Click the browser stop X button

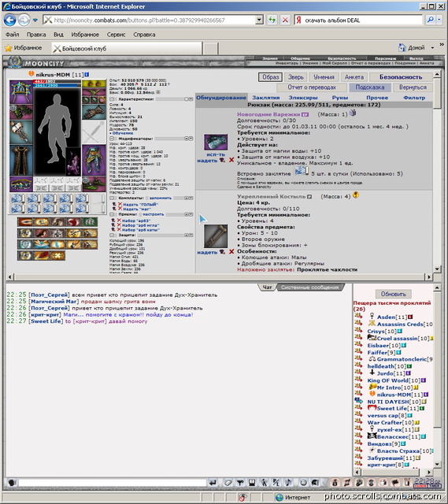pyautogui.click(x=285, y=20)
